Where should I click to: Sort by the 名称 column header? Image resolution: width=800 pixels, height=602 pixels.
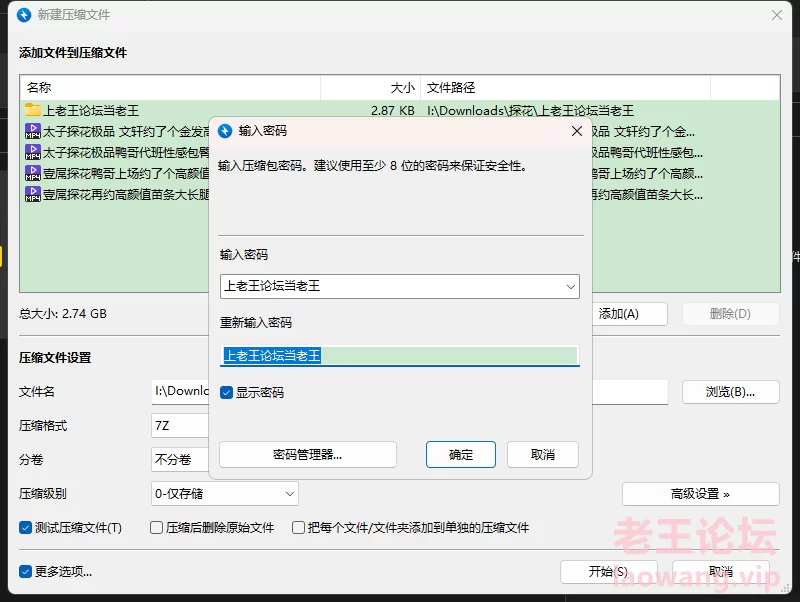pyautogui.click(x=170, y=88)
